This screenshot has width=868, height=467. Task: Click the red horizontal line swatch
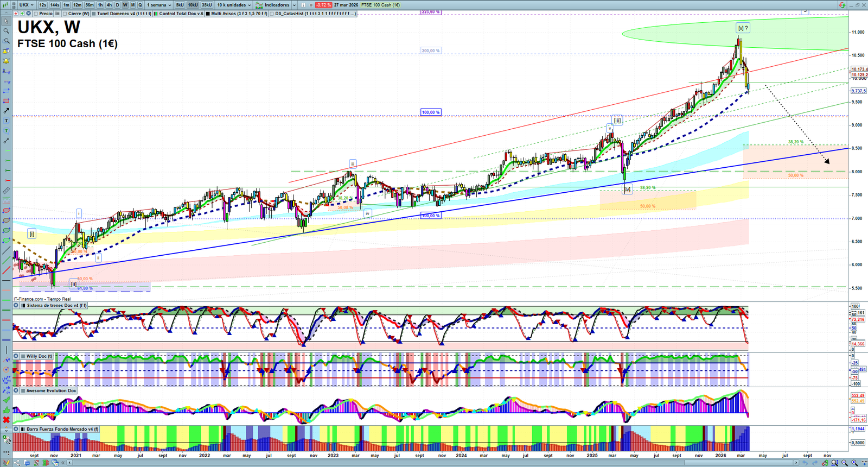coord(7,319)
